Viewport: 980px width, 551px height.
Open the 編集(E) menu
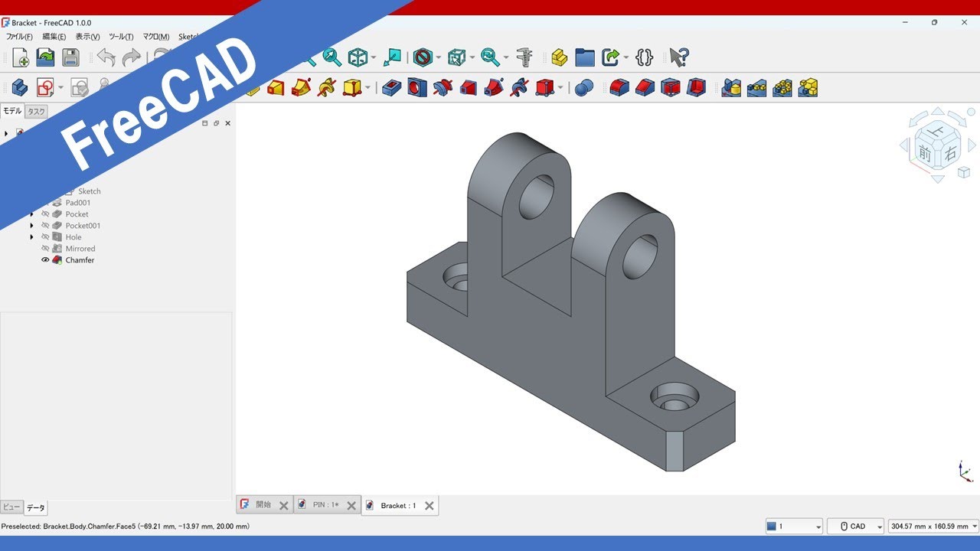click(x=54, y=37)
